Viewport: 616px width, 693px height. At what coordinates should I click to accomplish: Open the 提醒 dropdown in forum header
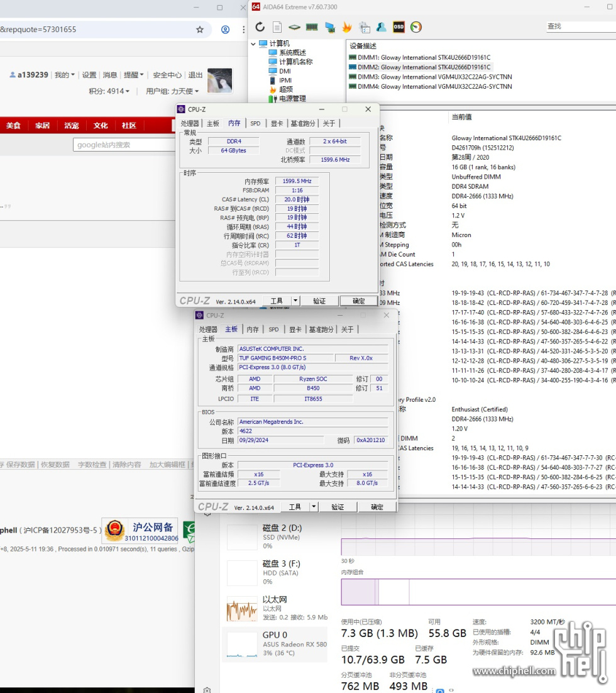pyautogui.click(x=133, y=75)
